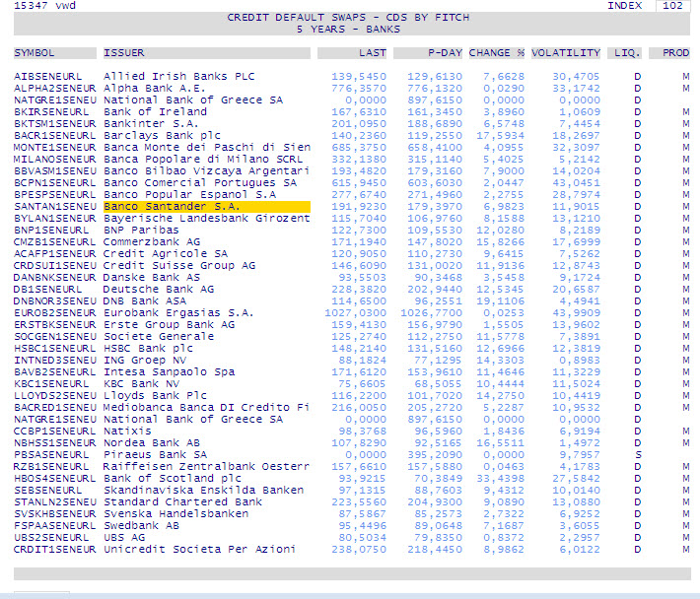Select issuer Eurobank Ergasias S.A.

click(178, 312)
